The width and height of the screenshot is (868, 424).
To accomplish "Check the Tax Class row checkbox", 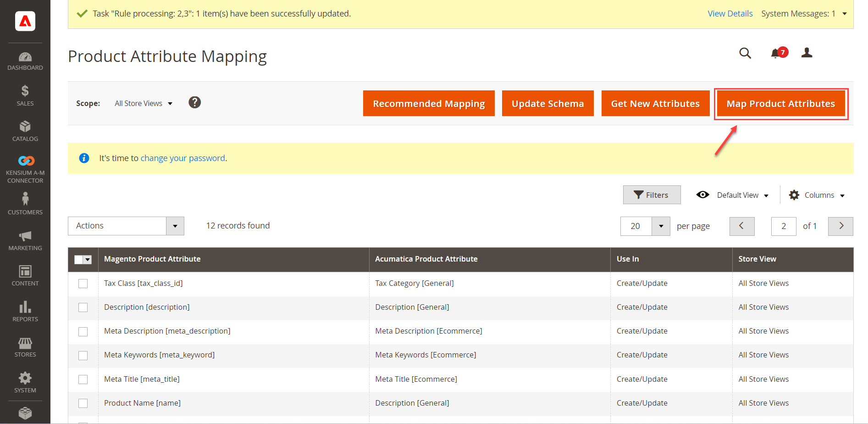I will coord(83,284).
